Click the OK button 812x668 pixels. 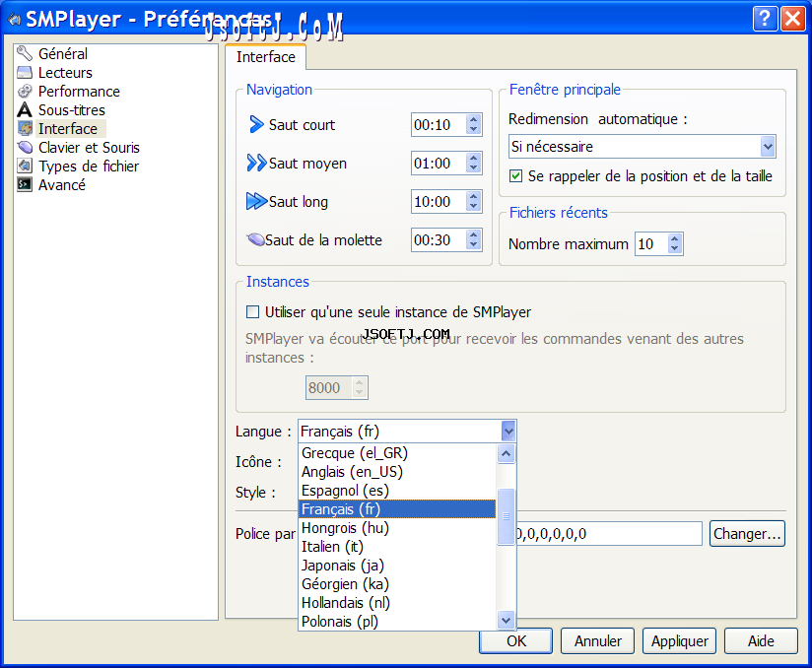click(x=515, y=641)
